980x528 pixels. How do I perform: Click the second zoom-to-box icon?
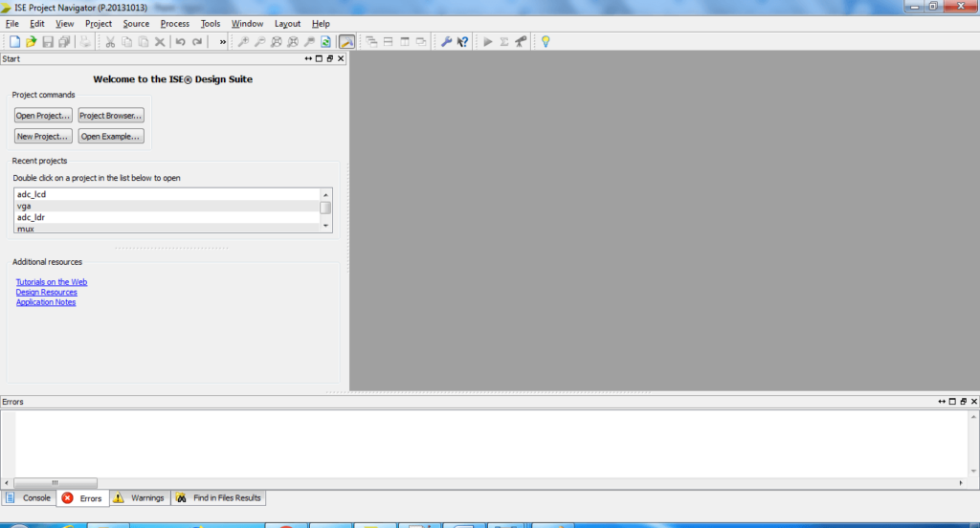click(293, 42)
